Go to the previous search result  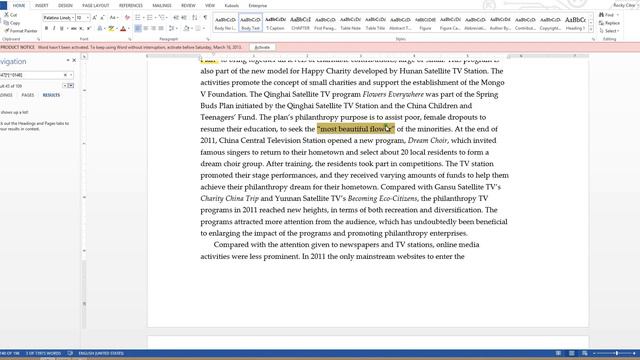(64, 86)
